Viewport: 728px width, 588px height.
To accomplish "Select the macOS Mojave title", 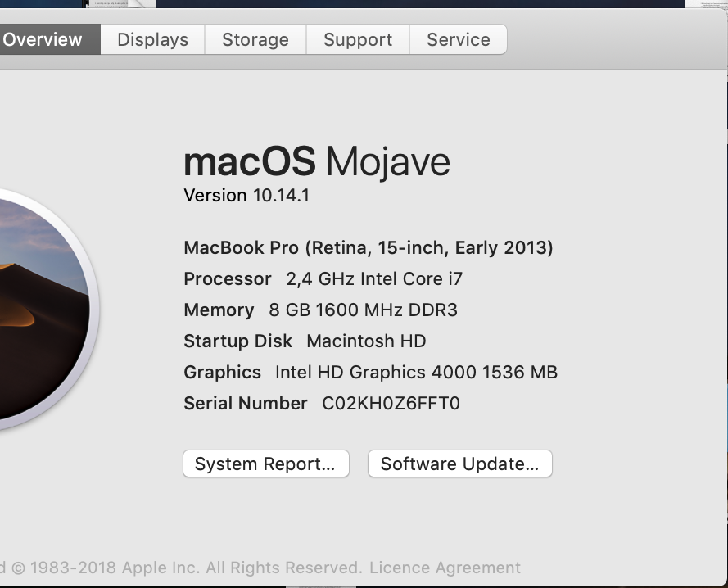I will (x=317, y=161).
